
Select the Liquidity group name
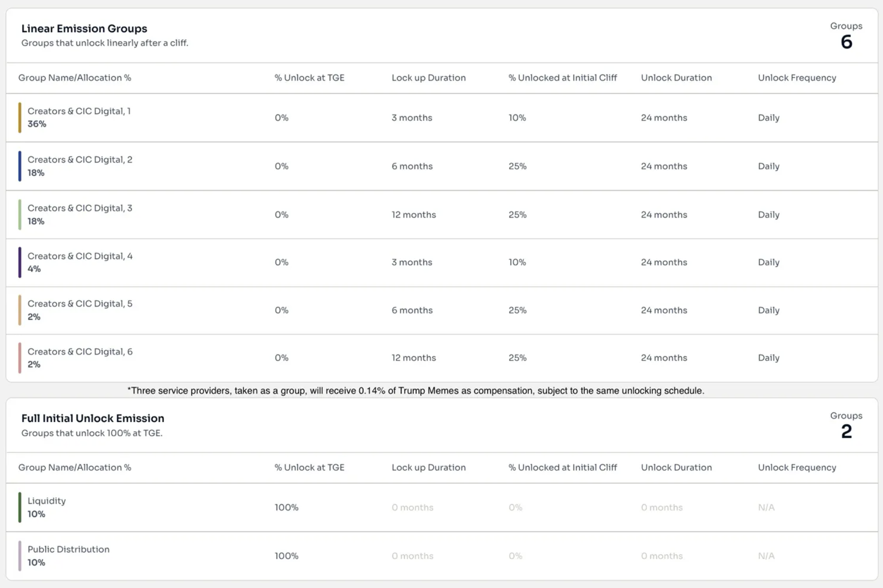47,501
